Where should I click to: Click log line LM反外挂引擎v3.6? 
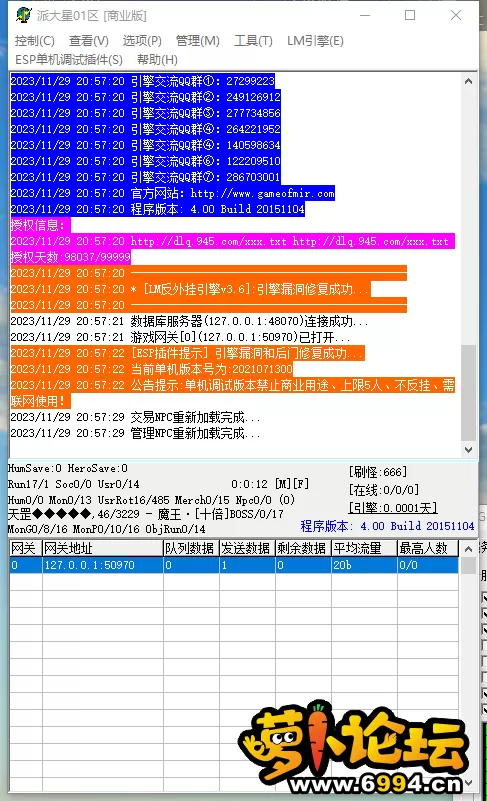point(190,289)
